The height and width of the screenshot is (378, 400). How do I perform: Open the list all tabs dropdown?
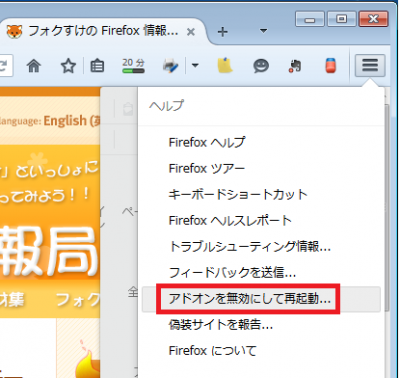pyautogui.click(x=263, y=31)
